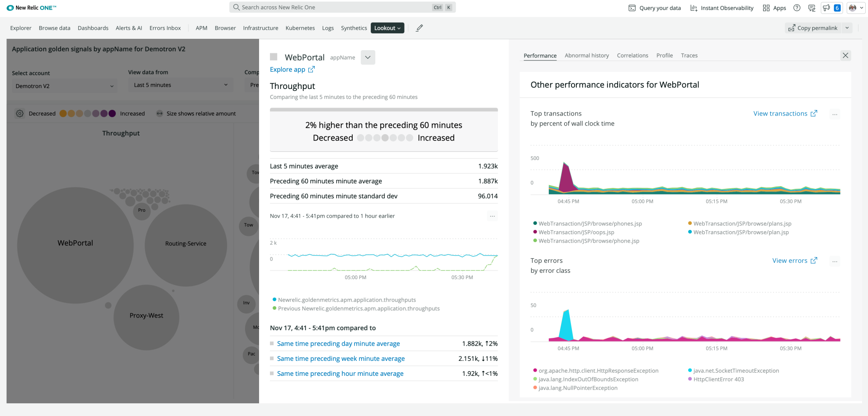Toggle the org.apache.http.client.HttpResponseException legend entry
The width and height of the screenshot is (868, 416).
[598, 370]
